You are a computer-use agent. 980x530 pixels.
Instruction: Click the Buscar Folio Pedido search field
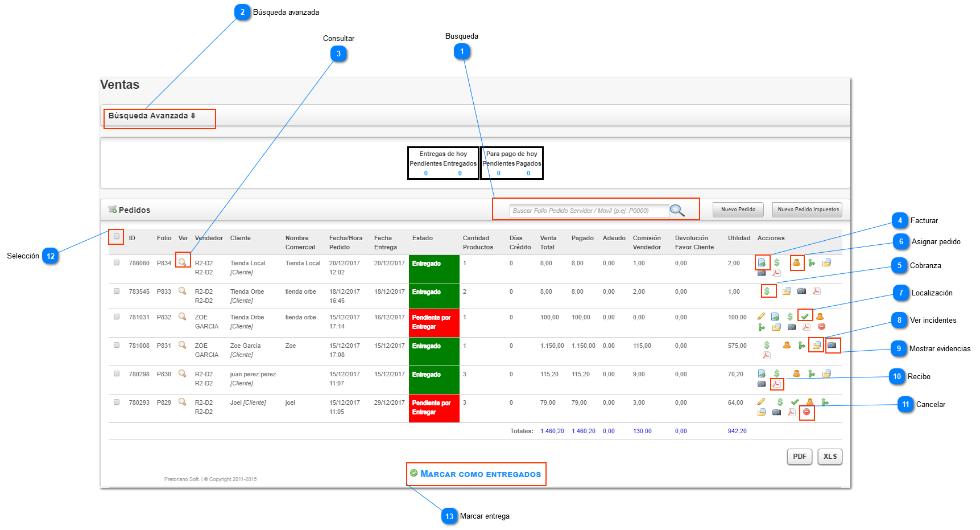589,211
